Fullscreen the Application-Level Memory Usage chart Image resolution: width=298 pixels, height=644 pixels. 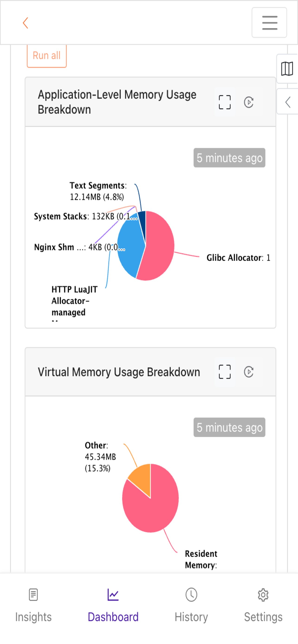pos(224,102)
